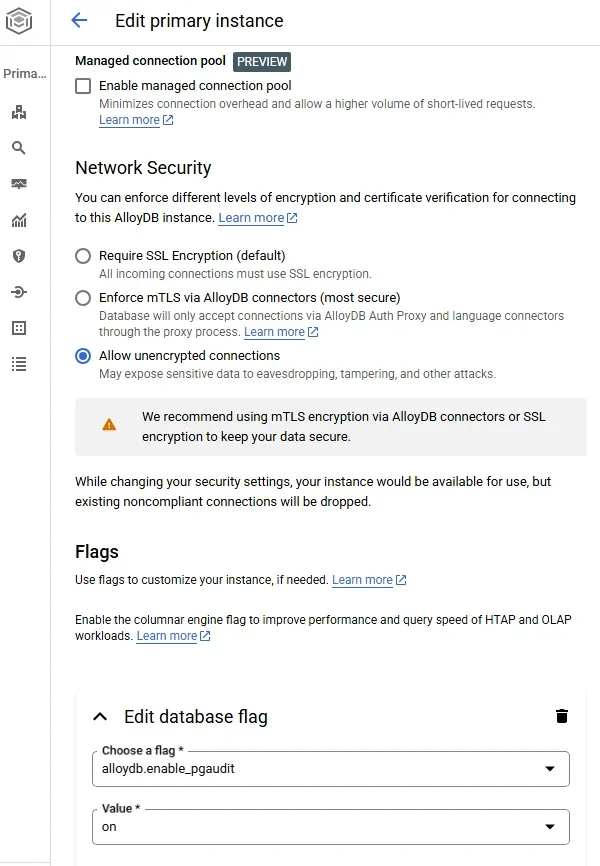Click the AlloyDB logo in the sidebar
600x866 pixels.
pyautogui.click(x=20, y=21)
